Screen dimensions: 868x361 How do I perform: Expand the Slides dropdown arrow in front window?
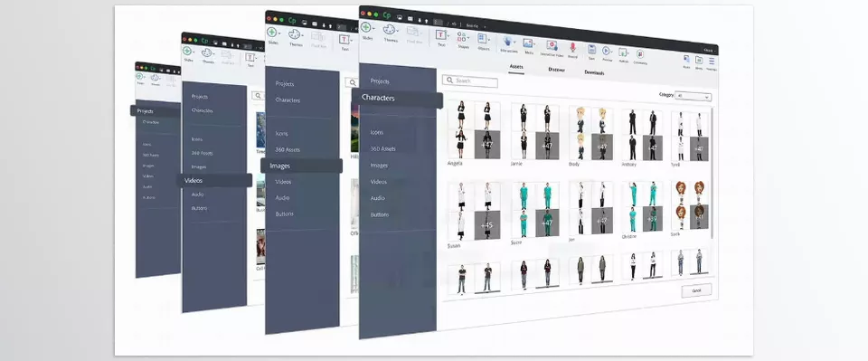click(373, 28)
